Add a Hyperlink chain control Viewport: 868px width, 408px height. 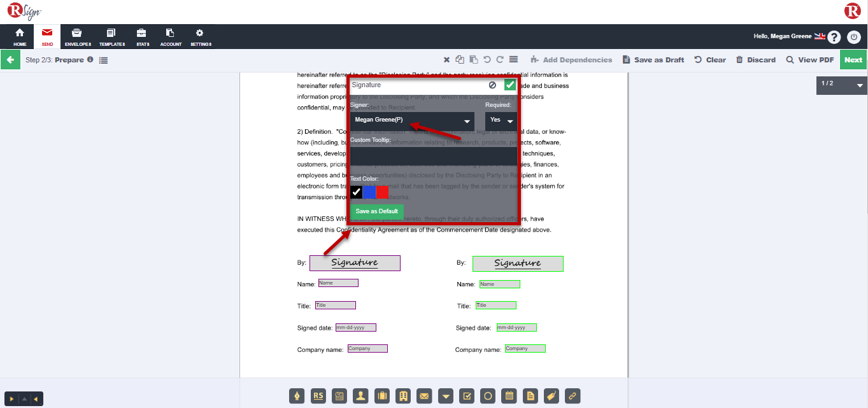pyautogui.click(x=572, y=396)
